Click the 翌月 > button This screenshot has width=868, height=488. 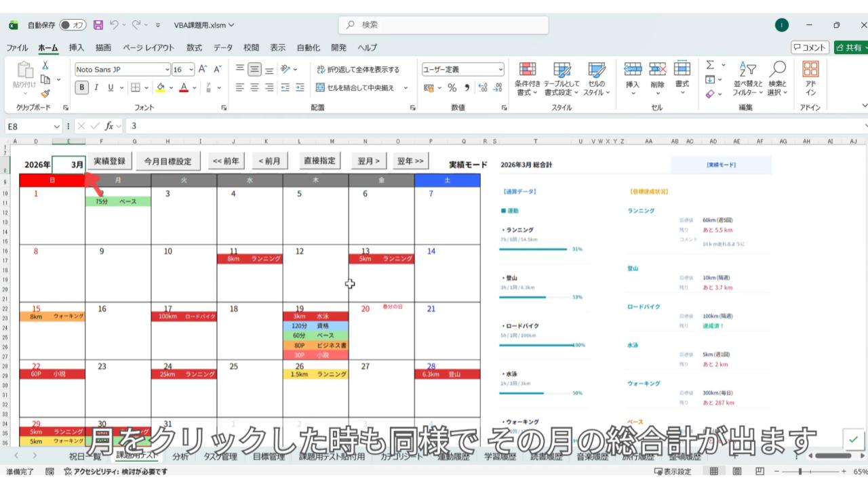tap(368, 161)
